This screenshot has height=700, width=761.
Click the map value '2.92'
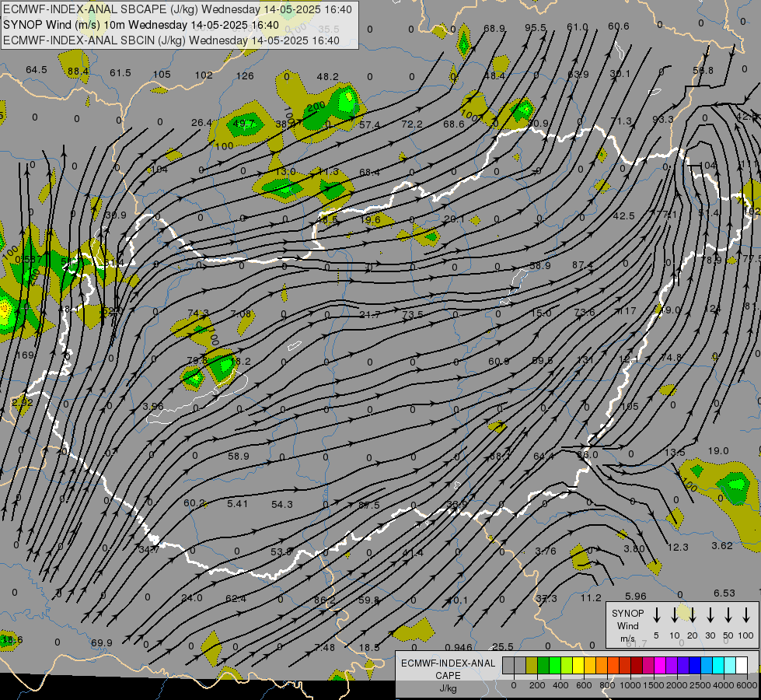click(x=22, y=402)
